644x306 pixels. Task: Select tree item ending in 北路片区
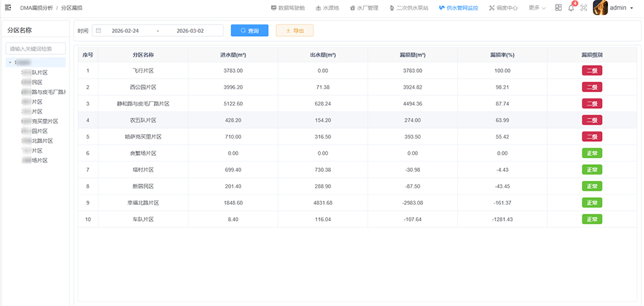37,141
